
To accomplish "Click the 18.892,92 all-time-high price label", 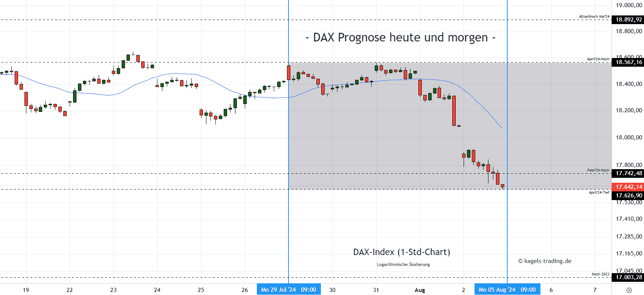I will (x=628, y=20).
